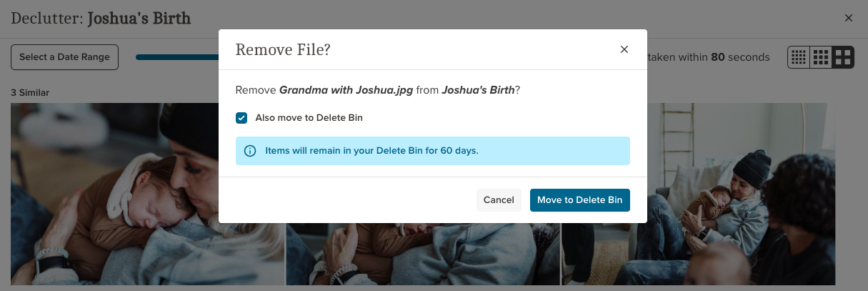
Task: Click the Also move to Delete Bin label
Action: (309, 118)
